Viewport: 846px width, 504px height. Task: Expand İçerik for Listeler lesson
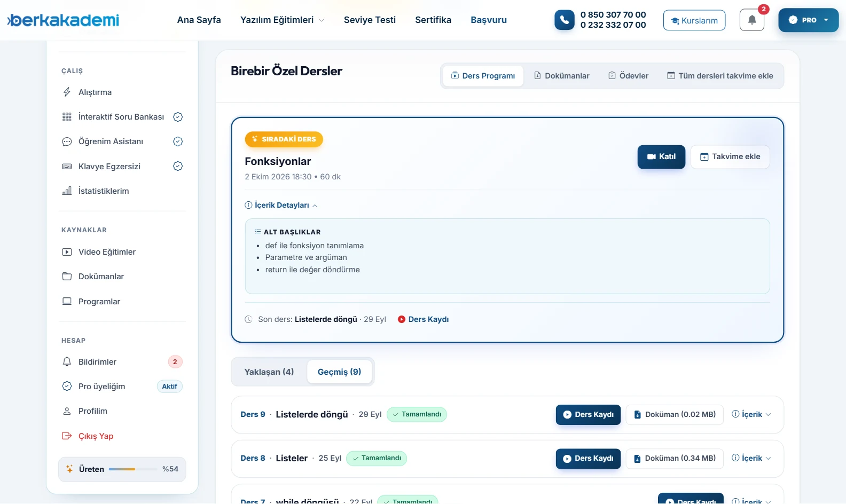point(751,458)
